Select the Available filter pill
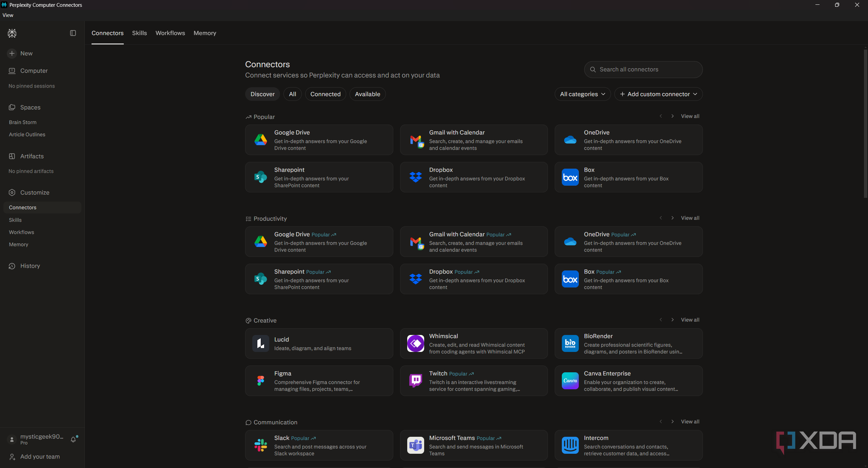This screenshot has height=468, width=868. pyautogui.click(x=367, y=94)
